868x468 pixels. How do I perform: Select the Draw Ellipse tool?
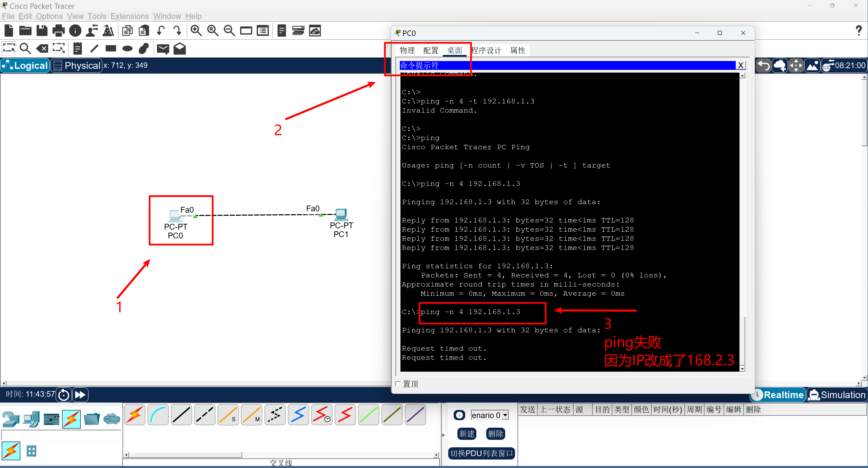[127, 48]
